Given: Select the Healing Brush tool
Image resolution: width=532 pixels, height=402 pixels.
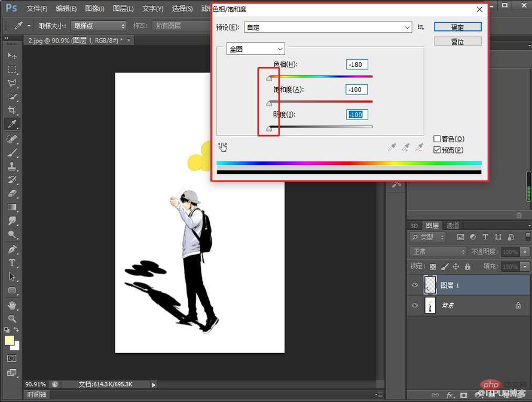Looking at the screenshot, I should (x=12, y=139).
